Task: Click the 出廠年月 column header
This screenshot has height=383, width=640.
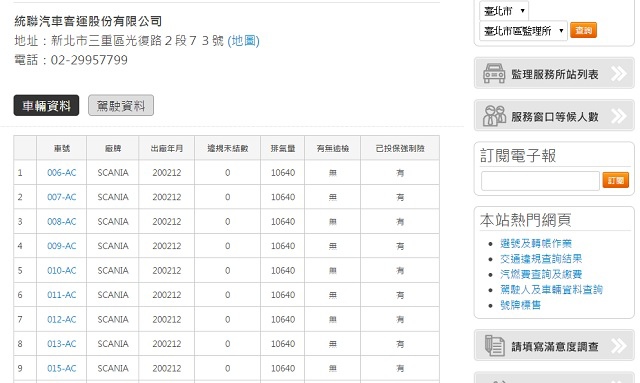Action: coord(167,148)
